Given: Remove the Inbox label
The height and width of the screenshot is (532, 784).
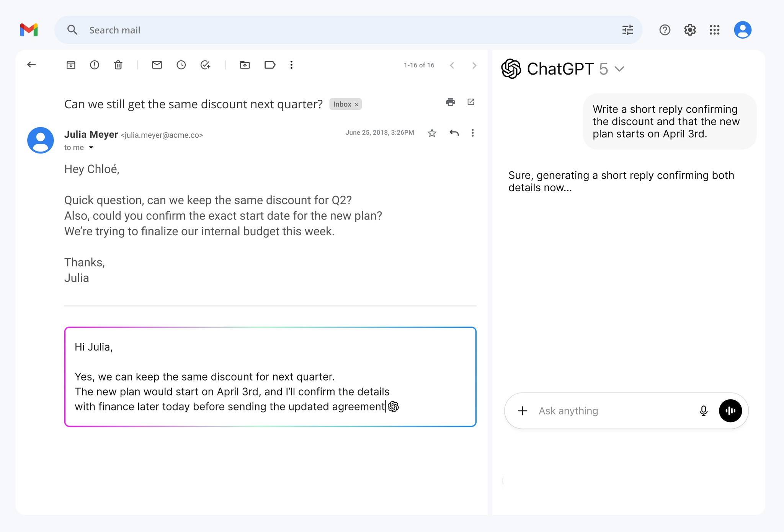Looking at the screenshot, I should pos(357,104).
